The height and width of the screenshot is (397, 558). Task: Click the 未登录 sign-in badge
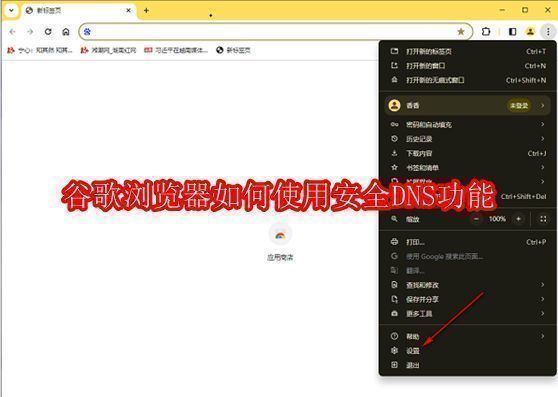[519, 105]
